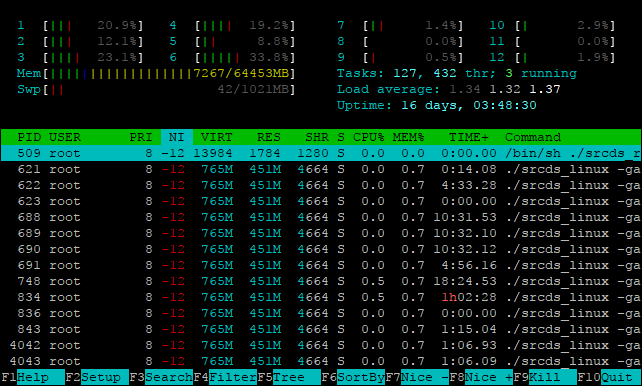Click the Load average values
The width and height of the screenshot is (642, 386).
coord(504,89)
